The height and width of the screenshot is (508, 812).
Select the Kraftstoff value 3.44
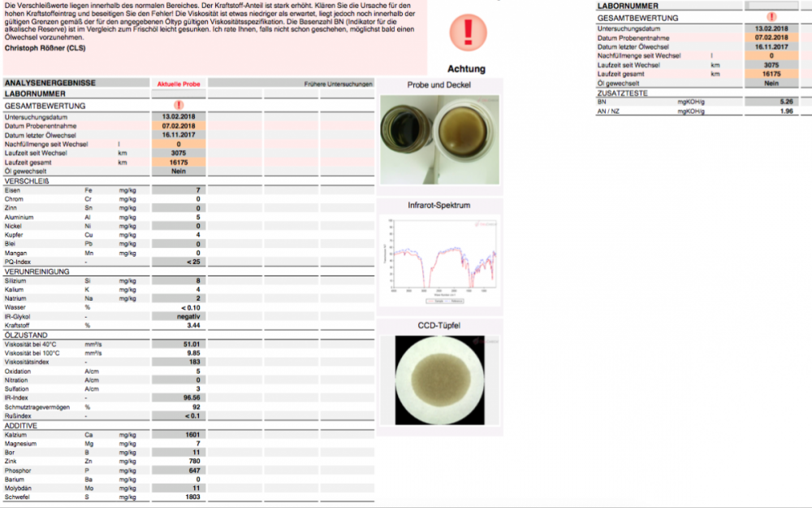192,325
